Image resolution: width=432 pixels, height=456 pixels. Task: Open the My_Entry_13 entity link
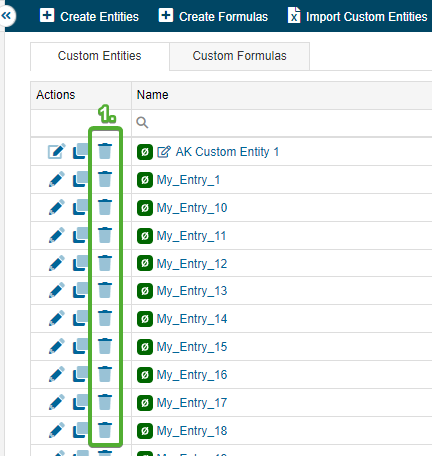tap(192, 291)
